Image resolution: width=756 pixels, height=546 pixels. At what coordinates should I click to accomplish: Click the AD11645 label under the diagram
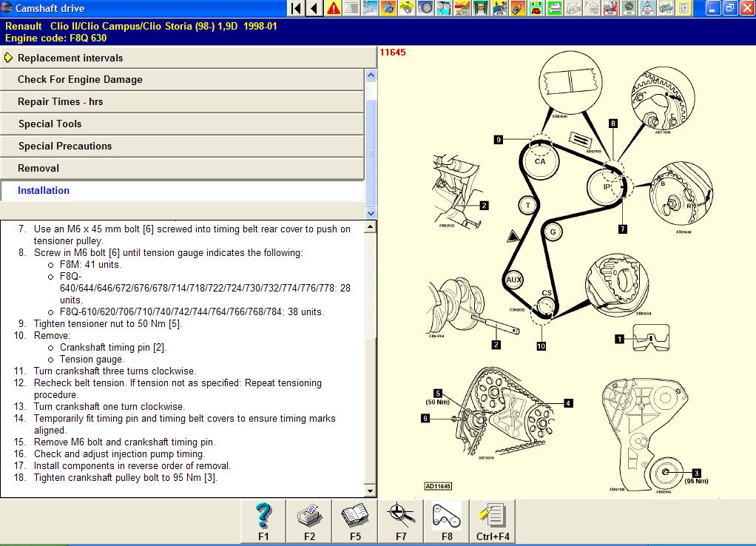pos(438,486)
